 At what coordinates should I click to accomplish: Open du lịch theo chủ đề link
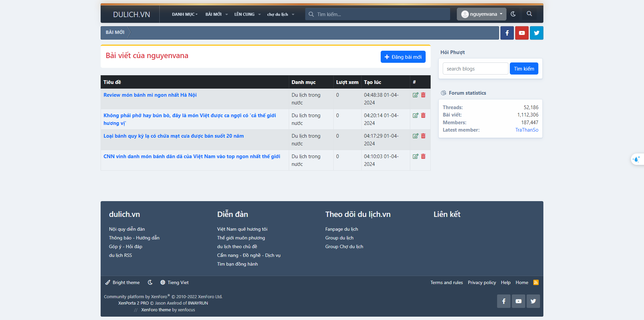click(x=237, y=246)
